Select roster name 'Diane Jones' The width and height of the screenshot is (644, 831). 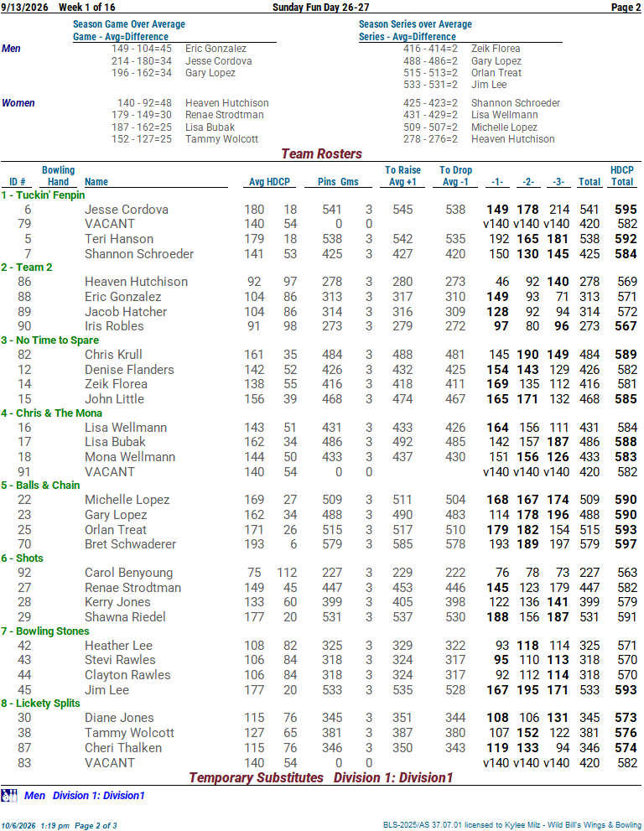coord(119,718)
